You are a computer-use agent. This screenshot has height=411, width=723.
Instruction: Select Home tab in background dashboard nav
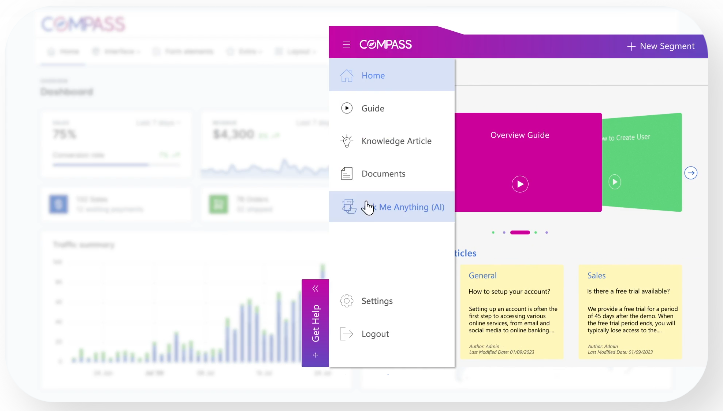(x=64, y=51)
